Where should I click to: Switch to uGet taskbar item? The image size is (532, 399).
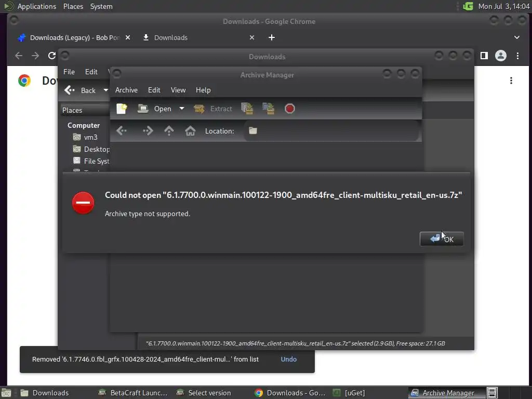click(x=349, y=393)
